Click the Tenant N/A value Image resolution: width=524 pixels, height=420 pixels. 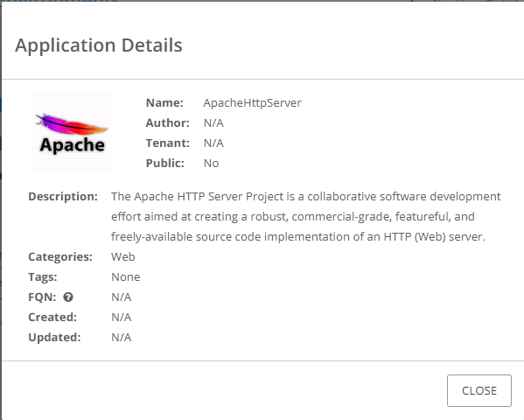tap(213, 143)
